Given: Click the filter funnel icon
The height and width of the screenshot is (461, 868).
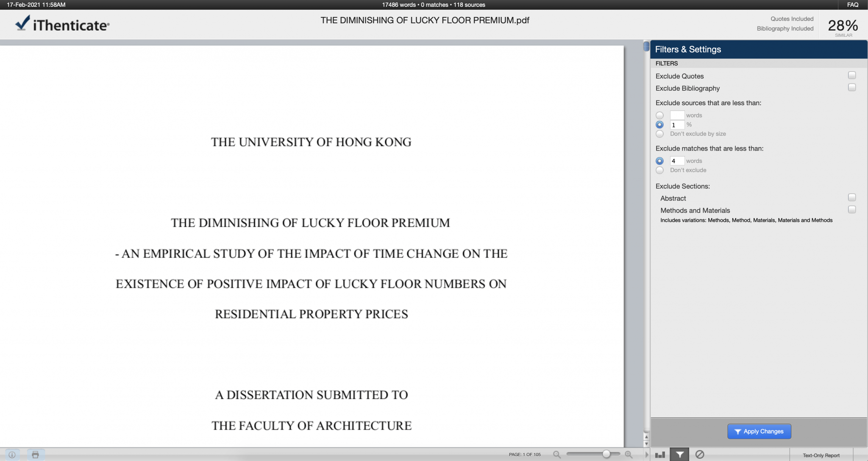Looking at the screenshot, I should coord(679,455).
